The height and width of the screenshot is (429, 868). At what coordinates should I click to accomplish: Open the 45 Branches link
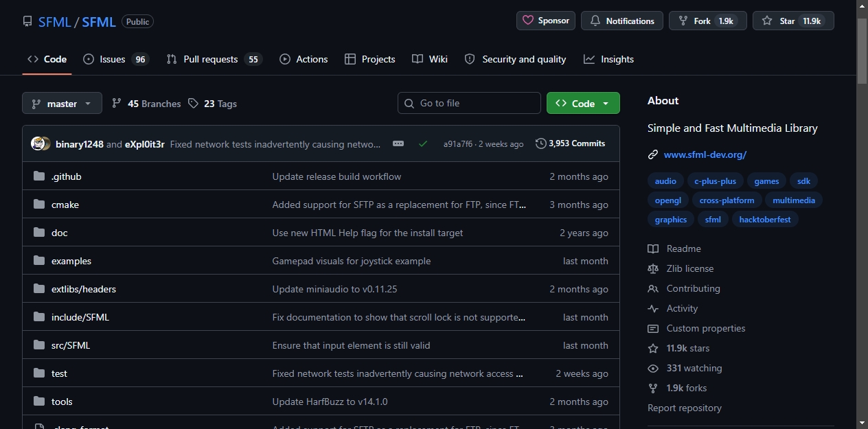(x=146, y=104)
